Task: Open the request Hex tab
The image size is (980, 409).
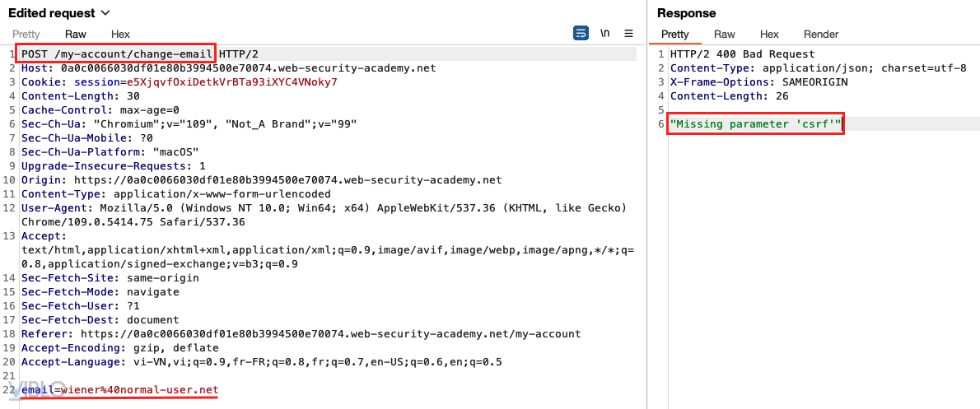Action: pos(120,35)
